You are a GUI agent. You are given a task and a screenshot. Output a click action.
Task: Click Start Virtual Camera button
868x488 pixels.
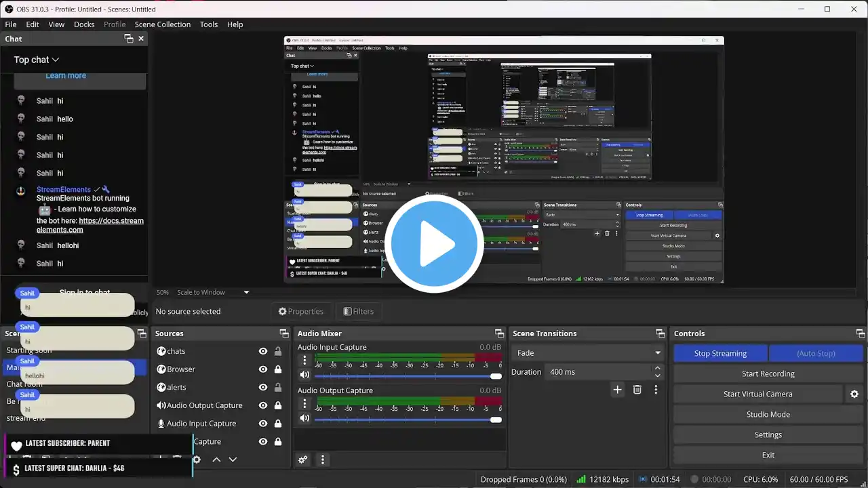758,394
